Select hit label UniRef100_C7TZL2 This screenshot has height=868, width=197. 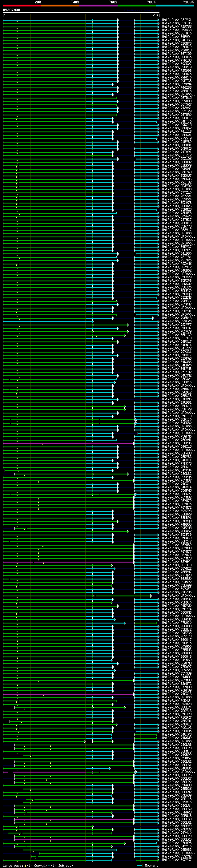(177, 155)
